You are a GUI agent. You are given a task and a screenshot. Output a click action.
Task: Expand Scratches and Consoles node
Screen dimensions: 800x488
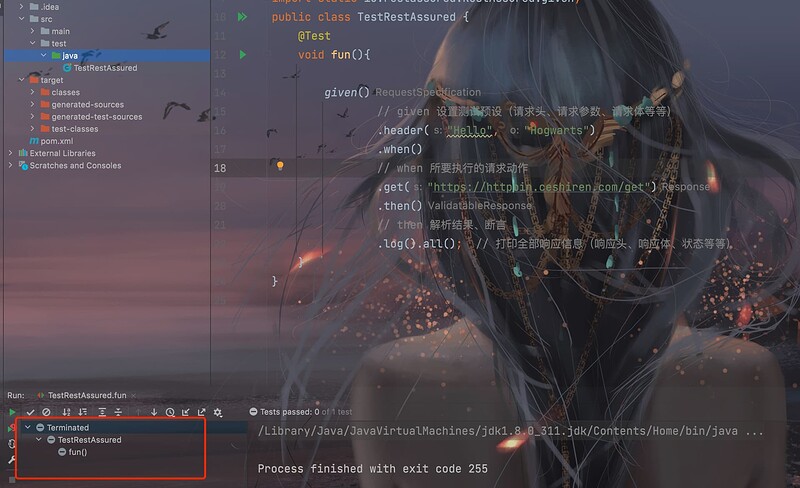pyautogui.click(x=10, y=165)
